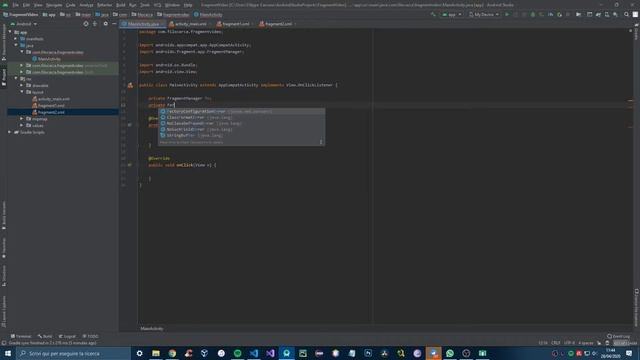Viewport: 640px width, 360px height.
Task: Open the File menu
Action: (15, 5)
